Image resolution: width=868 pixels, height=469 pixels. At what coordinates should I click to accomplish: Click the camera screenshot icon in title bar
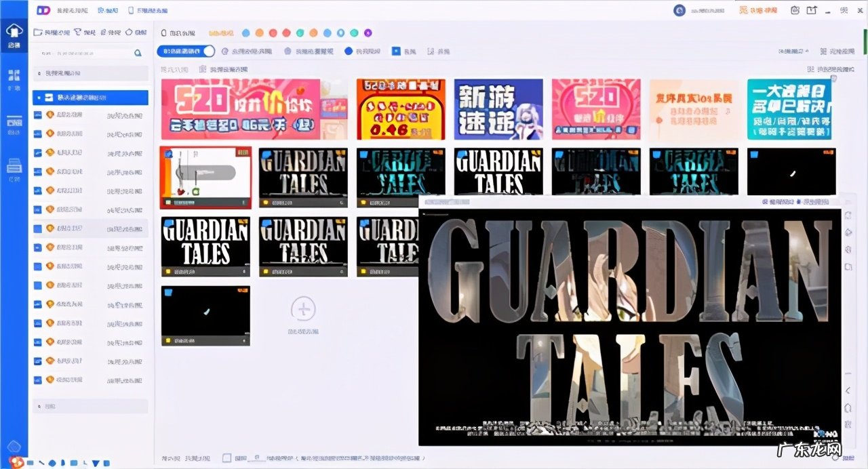(795, 10)
